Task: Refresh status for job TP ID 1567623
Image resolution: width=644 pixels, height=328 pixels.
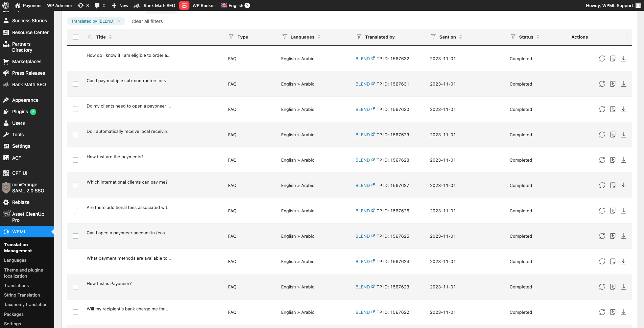Action: pyautogui.click(x=602, y=287)
